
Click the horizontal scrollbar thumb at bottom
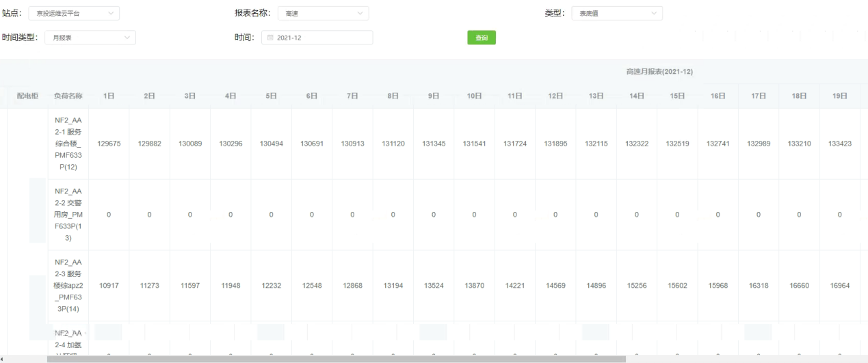point(335,358)
